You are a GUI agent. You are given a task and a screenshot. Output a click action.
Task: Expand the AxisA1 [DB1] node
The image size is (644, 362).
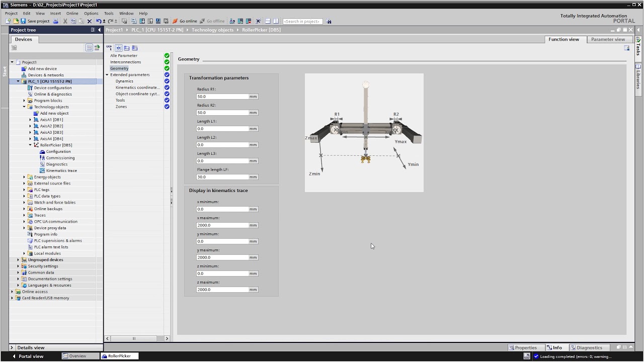[x=30, y=120]
